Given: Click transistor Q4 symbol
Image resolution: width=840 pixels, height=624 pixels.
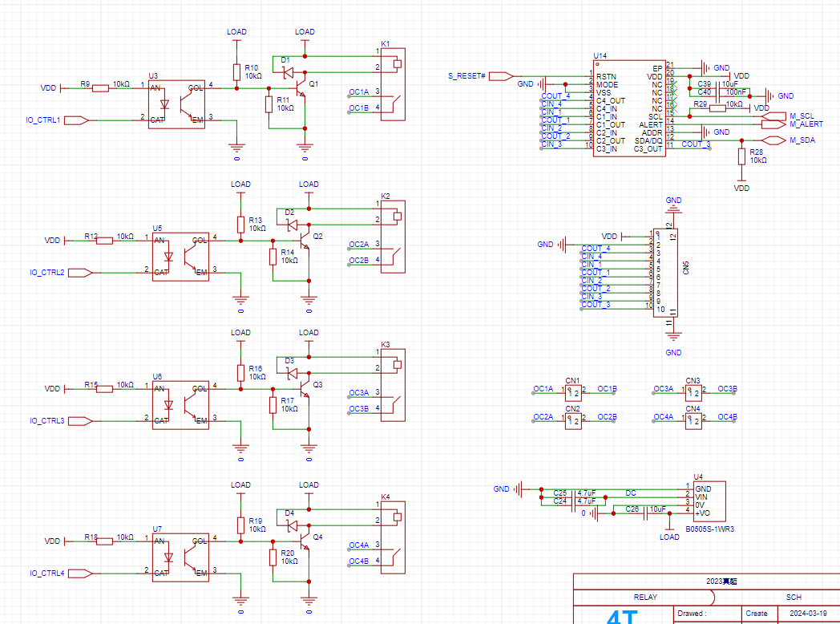Looking at the screenshot, I should (x=305, y=541).
